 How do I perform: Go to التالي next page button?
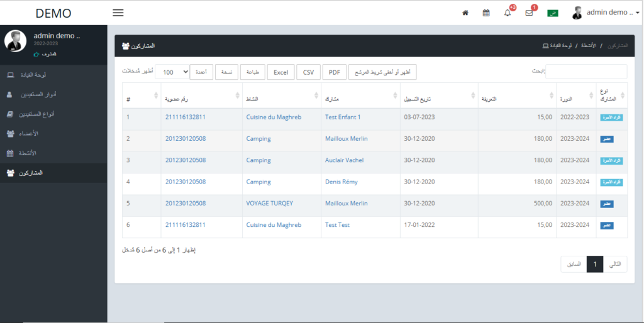615,265
